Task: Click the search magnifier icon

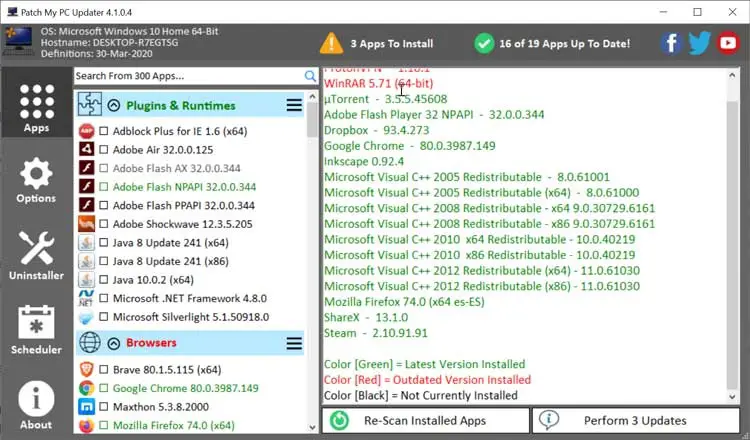Action: tap(310, 76)
